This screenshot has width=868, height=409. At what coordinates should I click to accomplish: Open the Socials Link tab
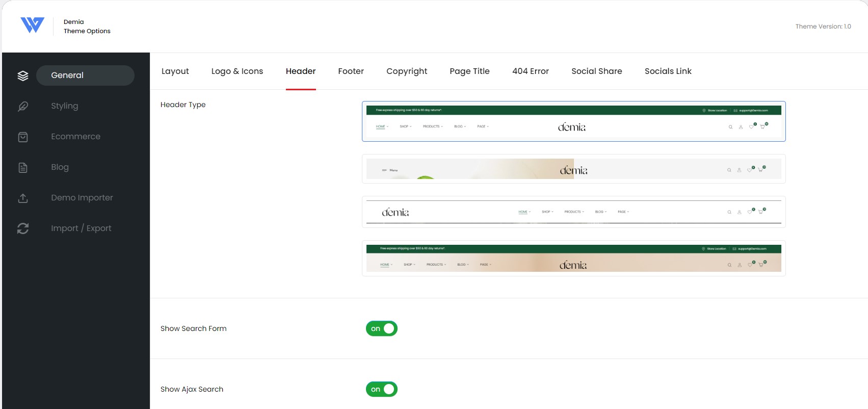click(668, 71)
